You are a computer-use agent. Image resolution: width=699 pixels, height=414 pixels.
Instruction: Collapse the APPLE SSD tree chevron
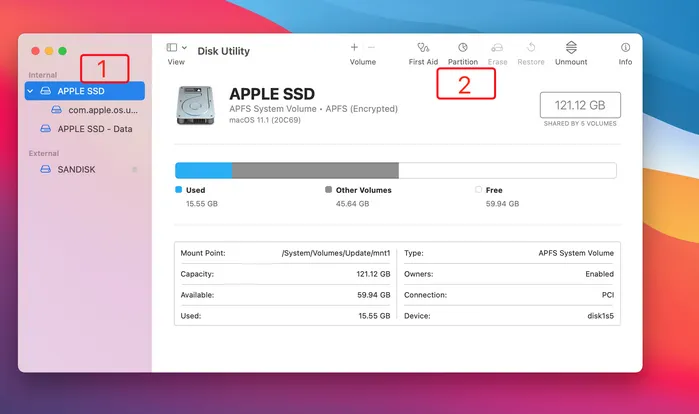30,91
